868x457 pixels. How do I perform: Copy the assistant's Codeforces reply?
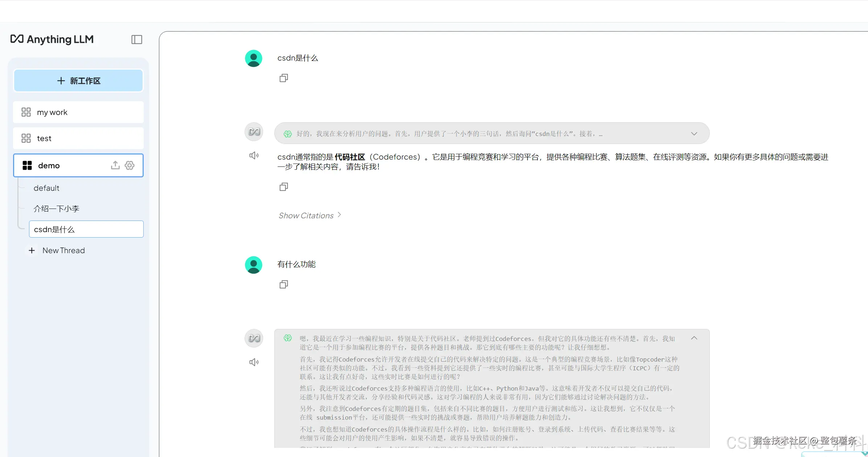(283, 186)
